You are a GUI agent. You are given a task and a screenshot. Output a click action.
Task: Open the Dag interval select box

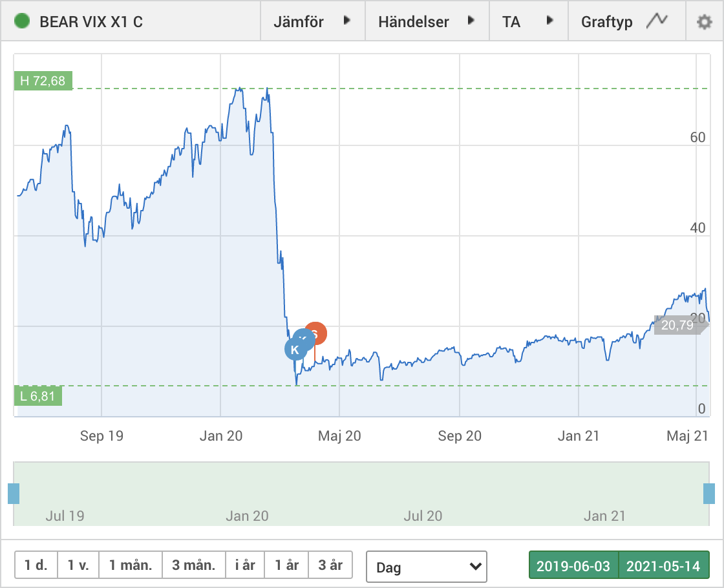(x=426, y=567)
